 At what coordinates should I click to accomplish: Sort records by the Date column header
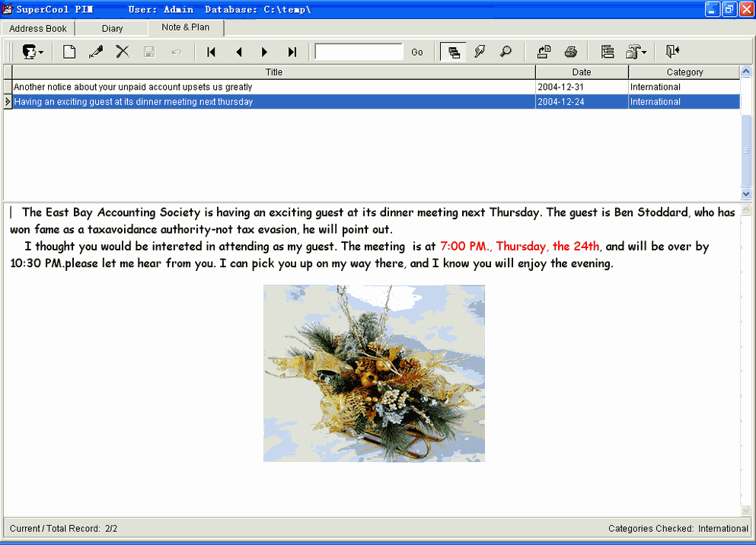click(x=582, y=72)
